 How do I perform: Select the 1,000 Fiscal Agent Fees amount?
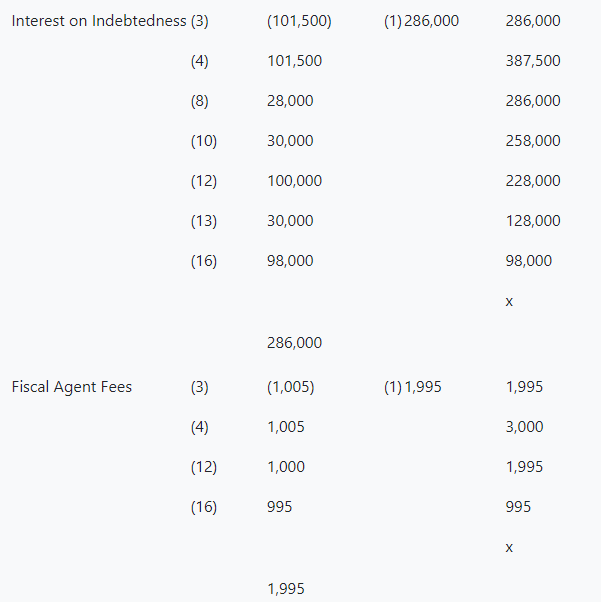286,467
